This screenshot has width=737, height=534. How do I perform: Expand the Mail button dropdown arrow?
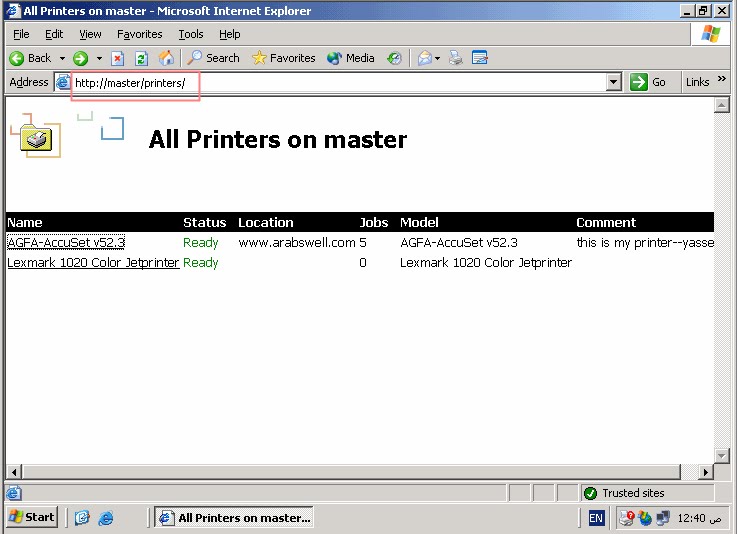438,59
